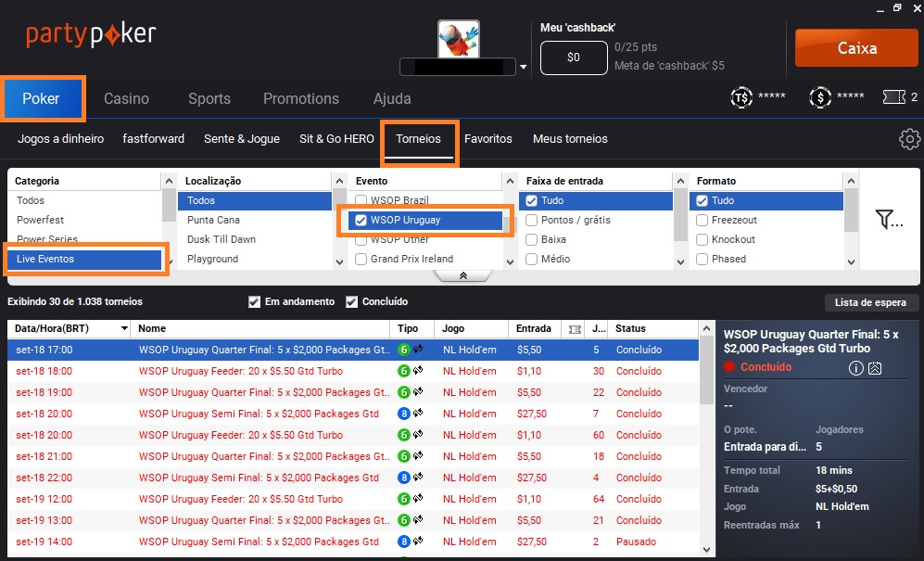Open the Favoritos tab

487,139
